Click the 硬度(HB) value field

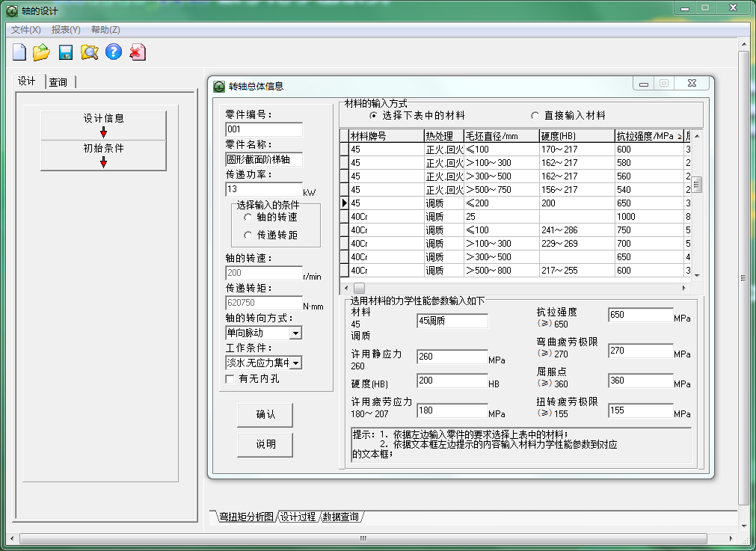pyautogui.click(x=452, y=381)
